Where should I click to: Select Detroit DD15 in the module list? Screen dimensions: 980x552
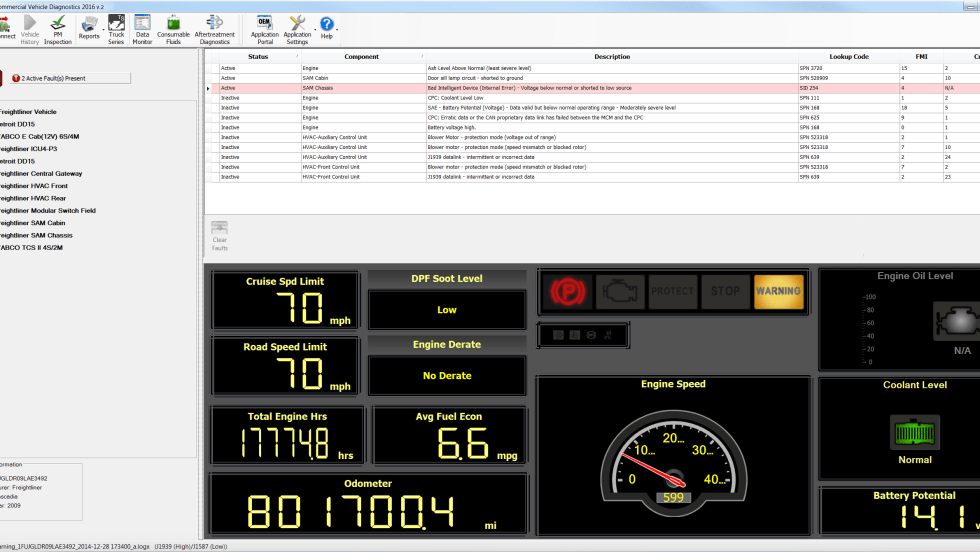pos(18,124)
